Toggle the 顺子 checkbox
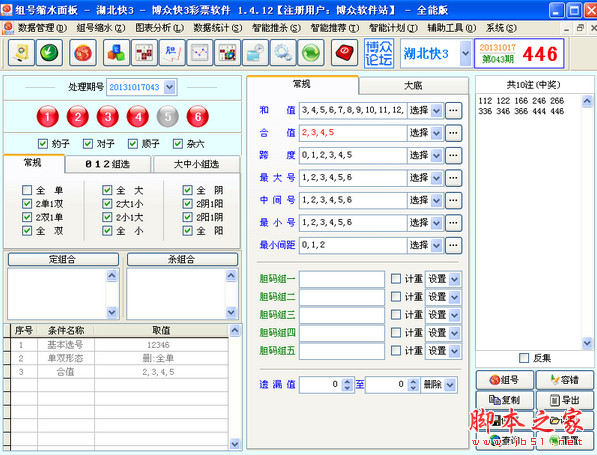 (x=132, y=144)
